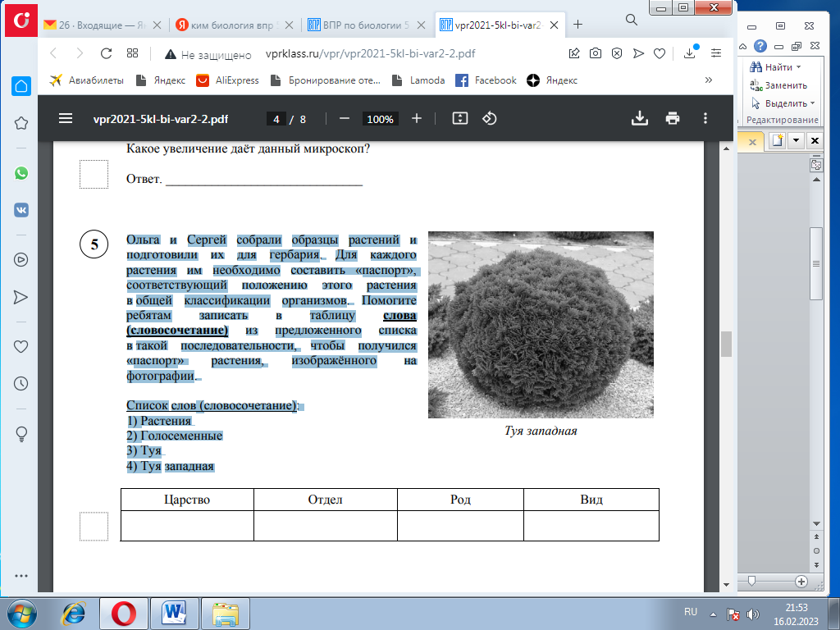Viewport: 840px width, 630px height.
Task: Click the PDF page number field
Action: 276,119
